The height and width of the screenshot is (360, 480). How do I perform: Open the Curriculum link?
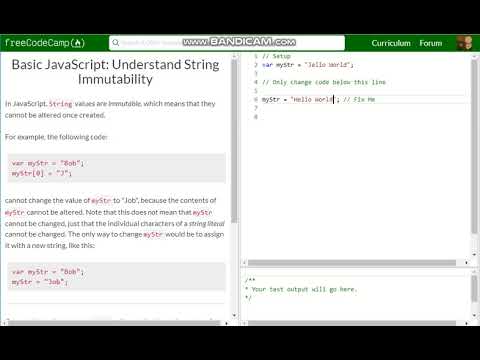tap(391, 43)
